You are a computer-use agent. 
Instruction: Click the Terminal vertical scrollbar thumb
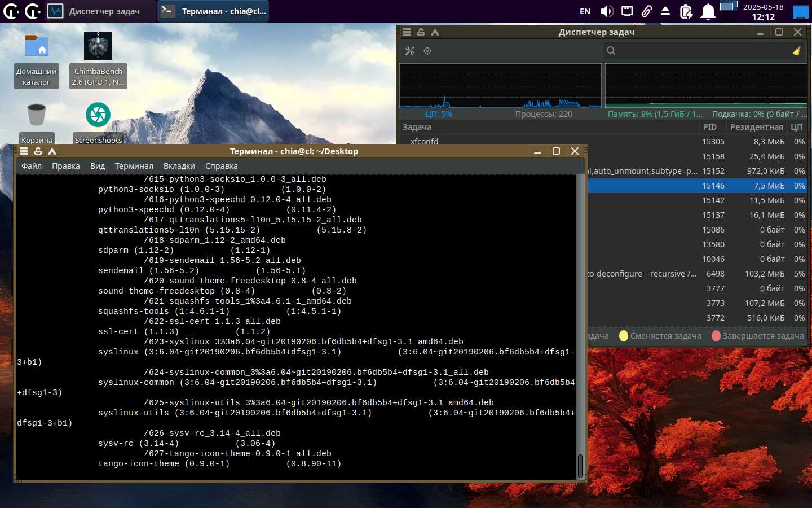click(x=580, y=466)
